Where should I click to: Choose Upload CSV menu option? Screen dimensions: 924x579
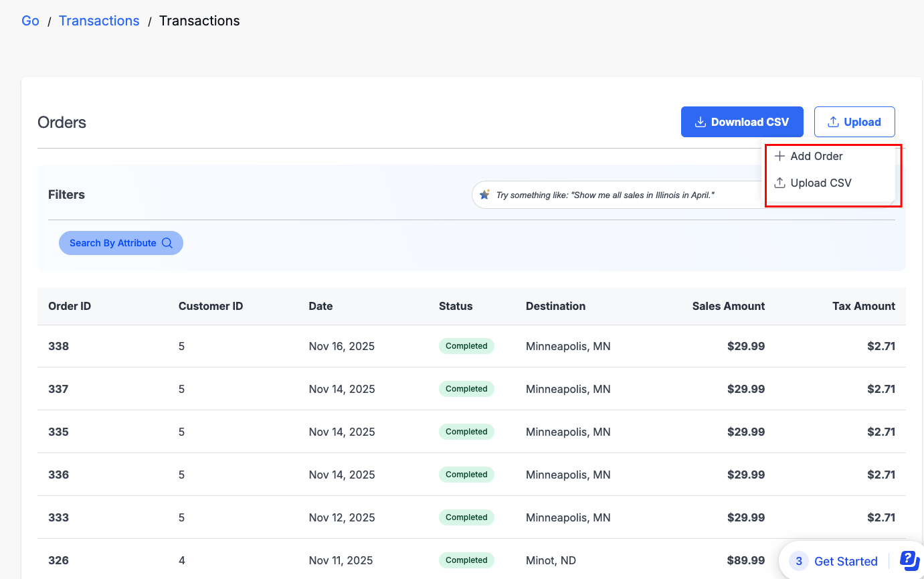[821, 183]
